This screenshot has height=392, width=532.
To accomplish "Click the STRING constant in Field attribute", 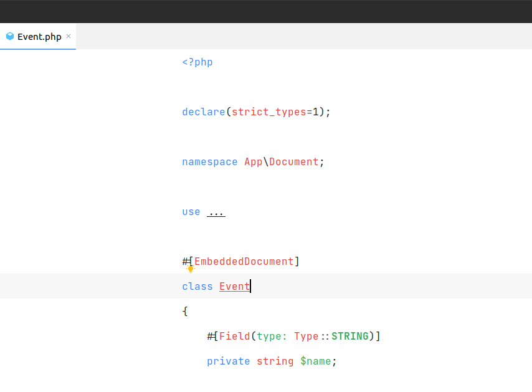I will [349, 337].
